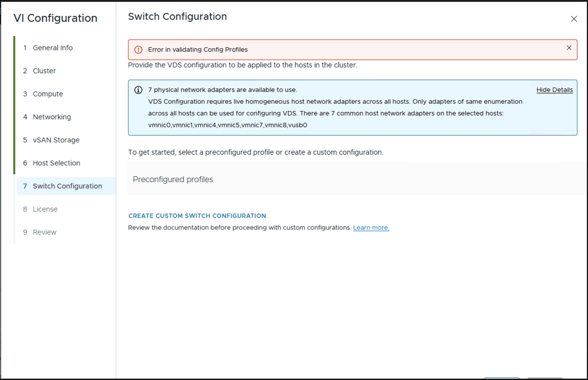Return to the vSAN Storage step
Screen dimensions: 588x380
56,140
